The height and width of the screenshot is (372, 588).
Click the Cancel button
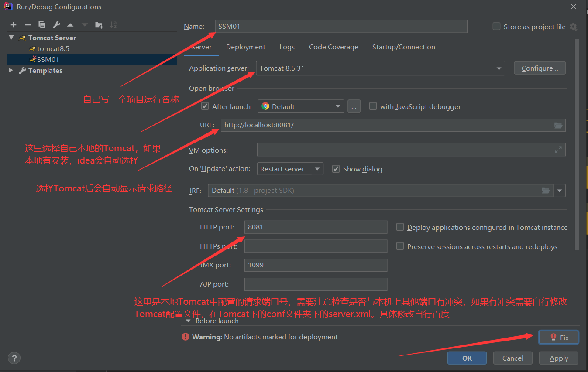coord(513,358)
